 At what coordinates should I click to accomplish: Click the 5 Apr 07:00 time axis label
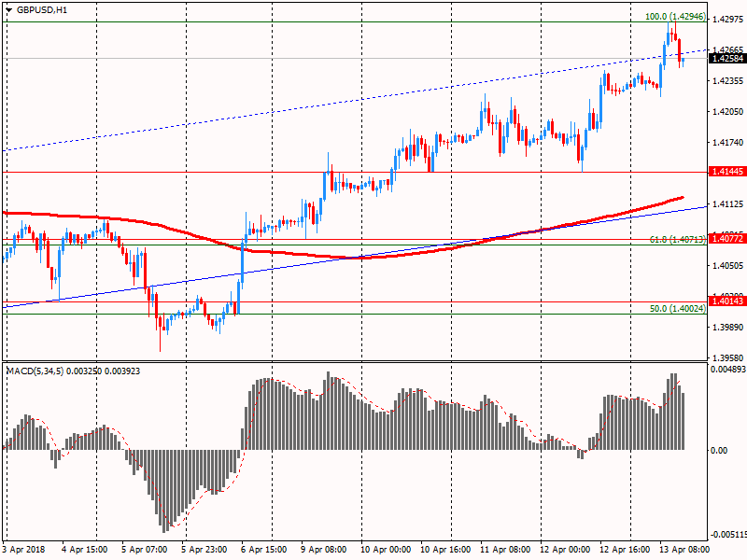tap(145, 550)
